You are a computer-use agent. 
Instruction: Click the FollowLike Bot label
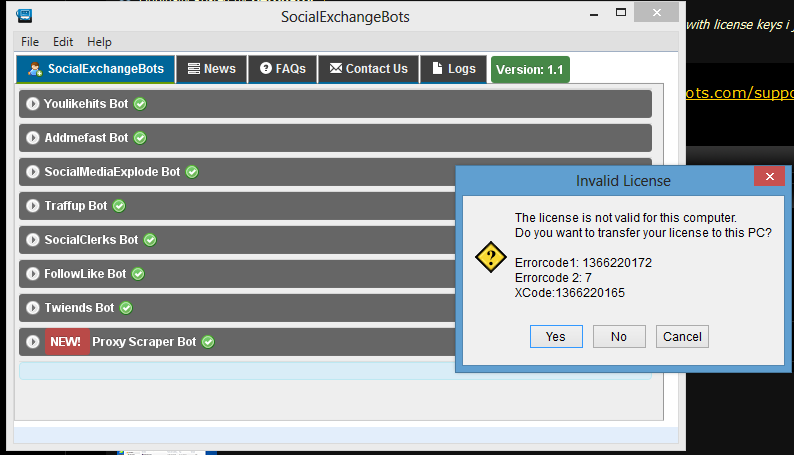[85, 274]
